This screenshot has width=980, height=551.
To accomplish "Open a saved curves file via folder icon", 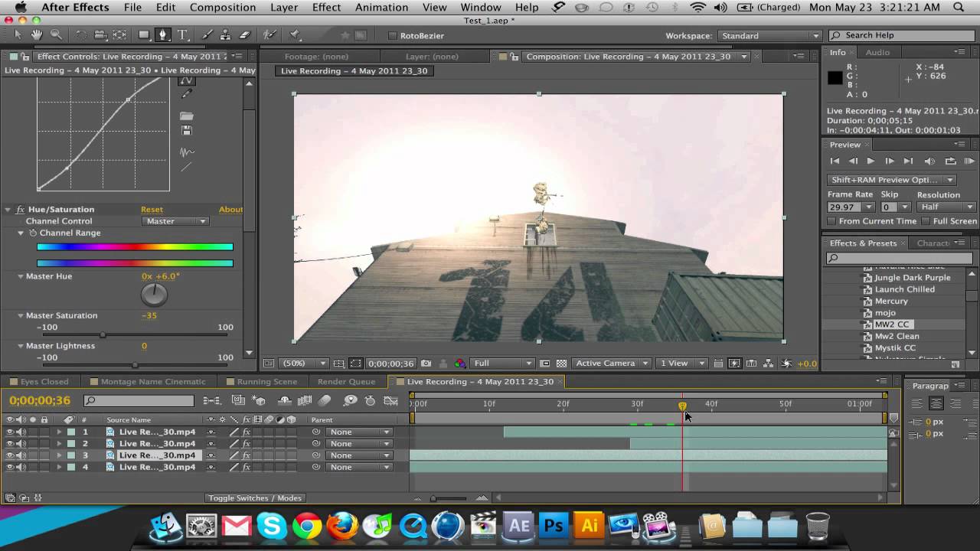I will [x=186, y=116].
